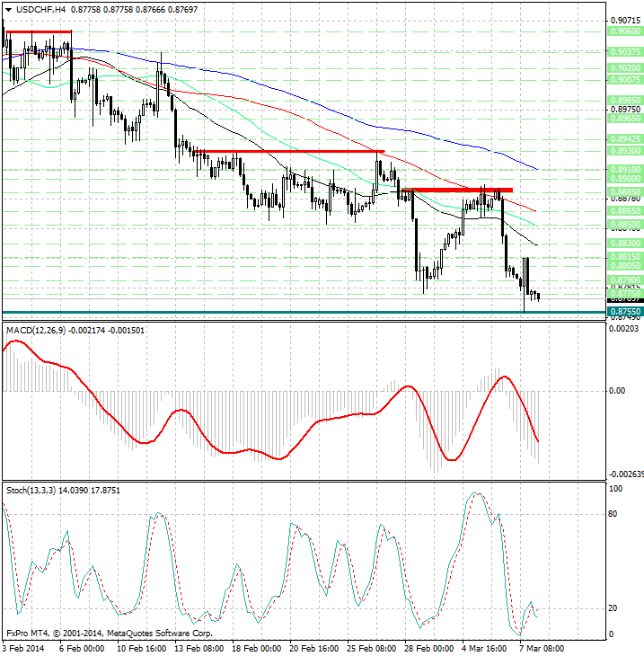
Task: Click the 0.89750 price scale value
Action: [x=625, y=110]
